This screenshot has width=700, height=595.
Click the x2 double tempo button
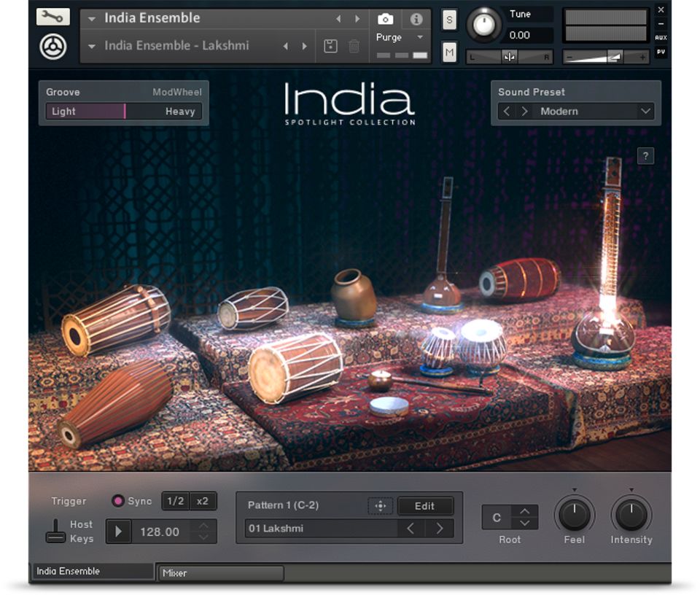[x=203, y=501]
